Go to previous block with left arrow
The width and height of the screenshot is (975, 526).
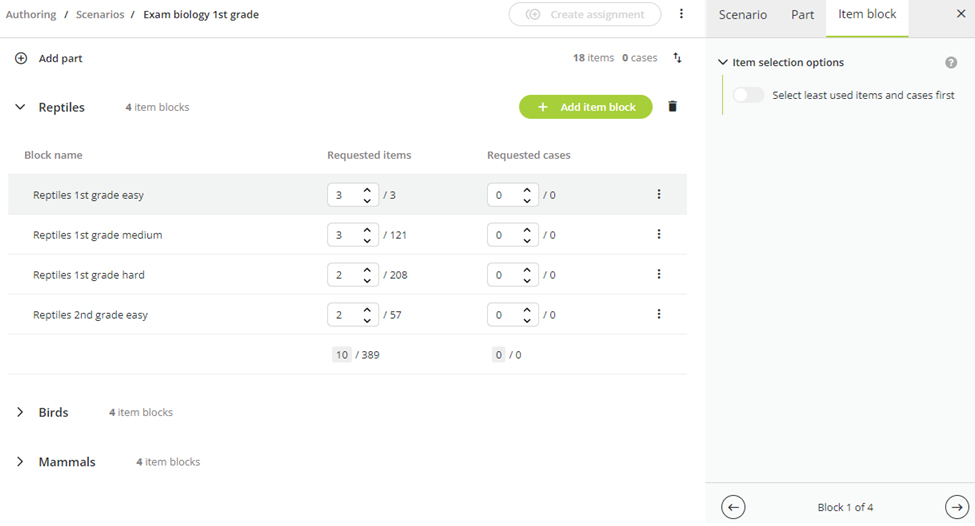(733, 507)
